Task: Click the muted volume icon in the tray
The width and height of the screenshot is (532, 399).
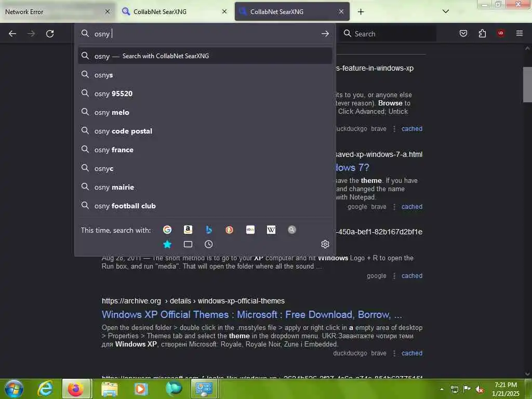Action: (480, 390)
